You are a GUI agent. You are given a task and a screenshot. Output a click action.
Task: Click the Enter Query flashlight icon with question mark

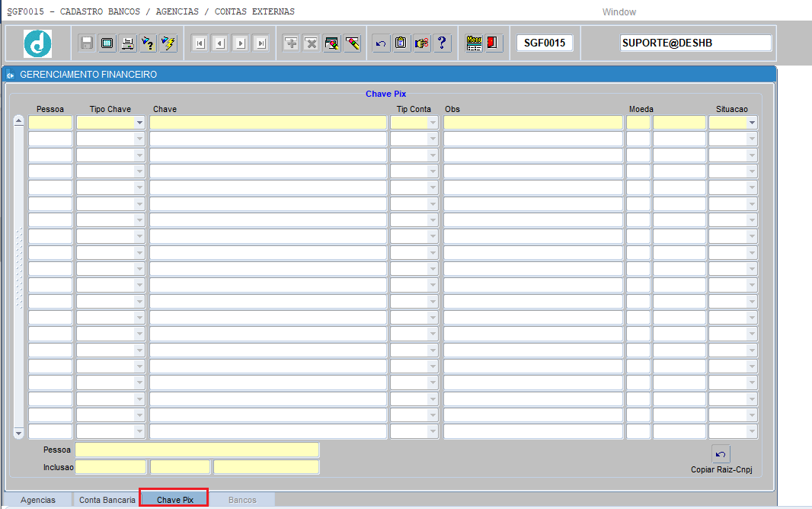[148, 43]
